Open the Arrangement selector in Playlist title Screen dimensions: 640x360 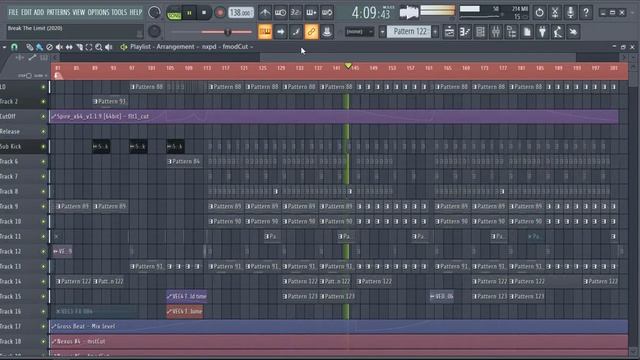coord(176,47)
